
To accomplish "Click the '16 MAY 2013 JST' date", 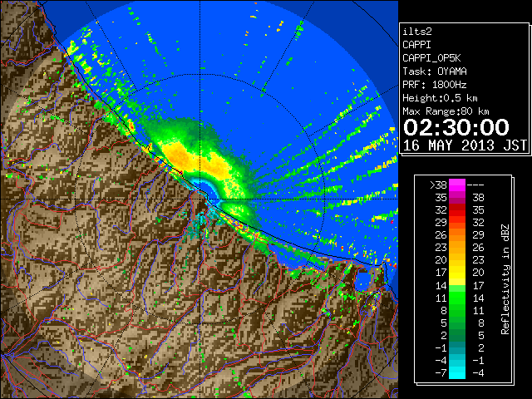I will (465, 145).
